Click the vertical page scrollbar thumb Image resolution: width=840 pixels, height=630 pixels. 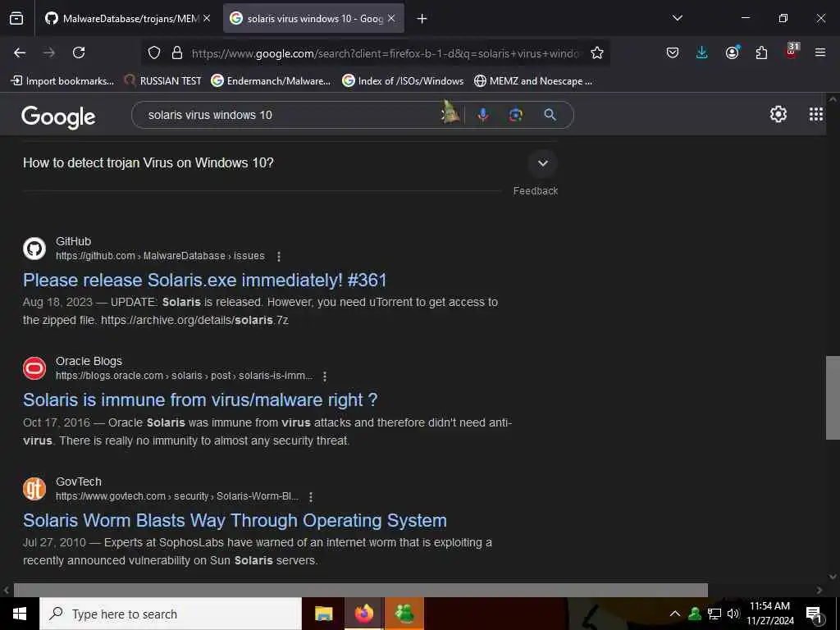(x=833, y=398)
